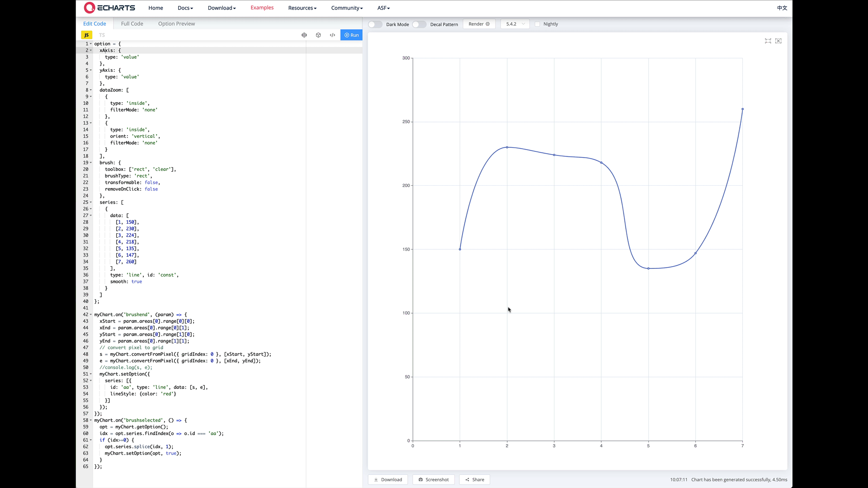This screenshot has width=868, height=488.
Task: Open the Render settings dropdown
Action: [479, 24]
